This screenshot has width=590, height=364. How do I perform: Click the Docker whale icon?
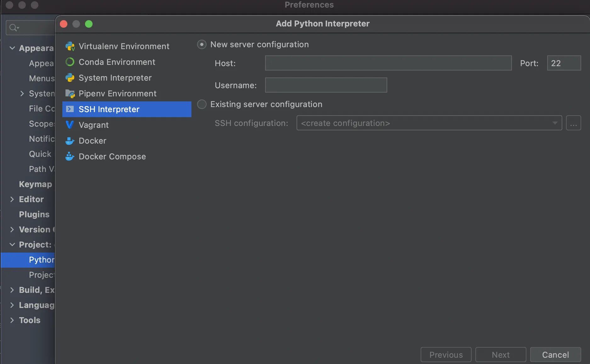(x=70, y=141)
